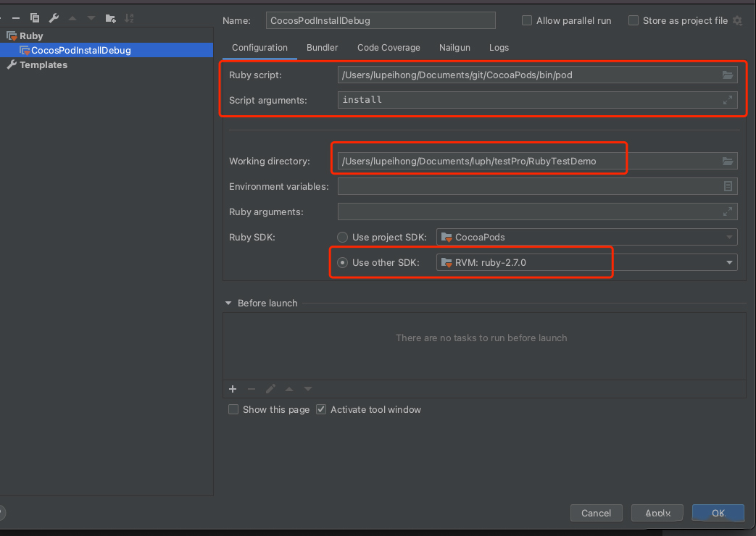Image resolution: width=756 pixels, height=536 pixels.
Task: Enable Allow parallel run checkbox
Action: coord(527,21)
